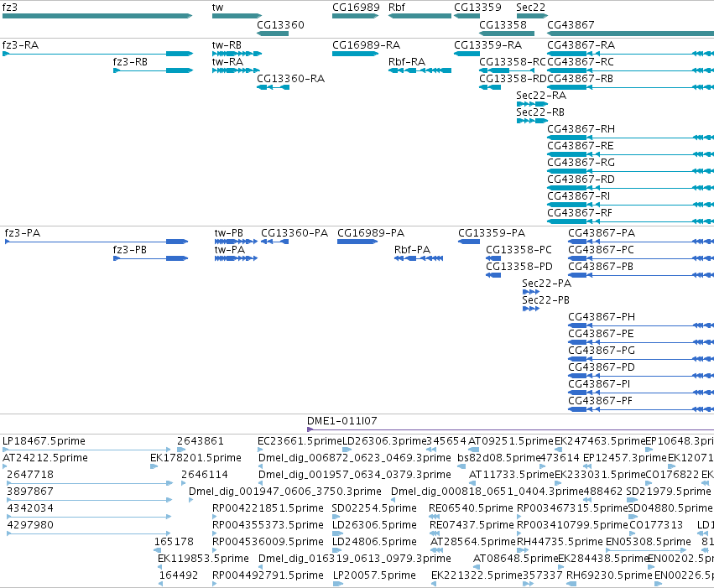The image size is (714, 588).
Task: Select the CG16989 gene bar
Action: tap(355, 16)
